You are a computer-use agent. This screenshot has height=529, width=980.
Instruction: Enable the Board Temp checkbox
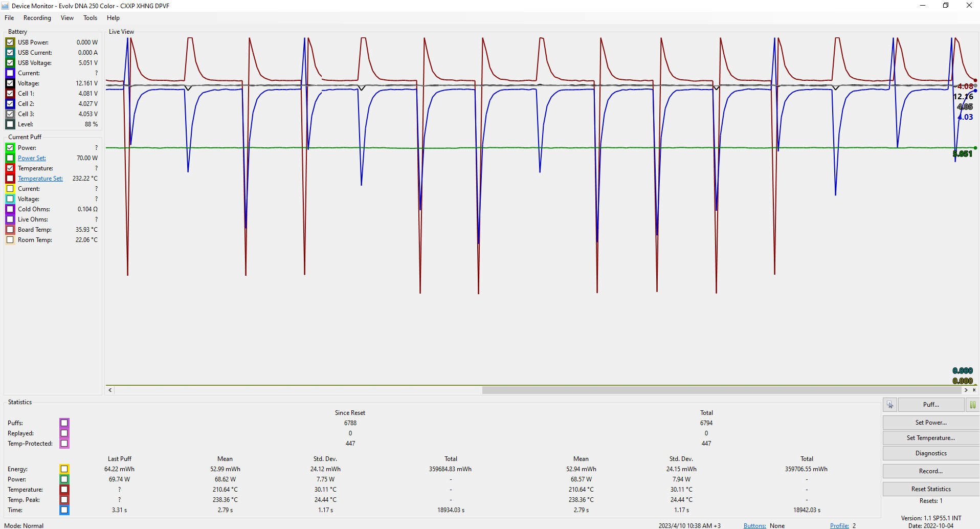10,230
